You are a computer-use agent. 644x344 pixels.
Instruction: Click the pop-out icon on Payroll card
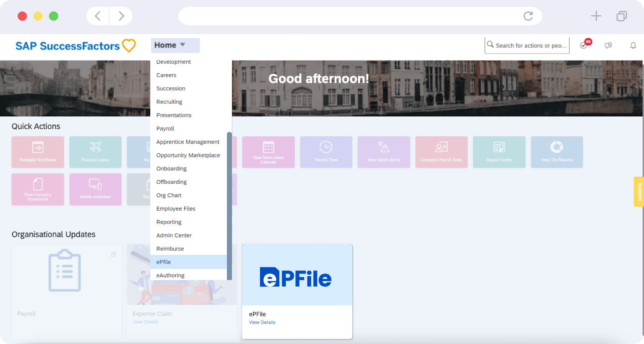coord(113,254)
